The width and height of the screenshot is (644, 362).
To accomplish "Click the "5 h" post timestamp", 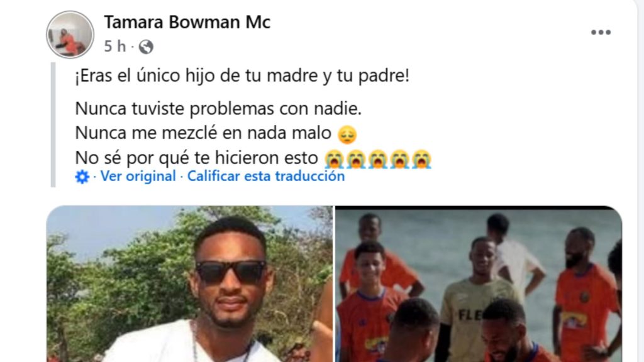I will (x=115, y=47).
